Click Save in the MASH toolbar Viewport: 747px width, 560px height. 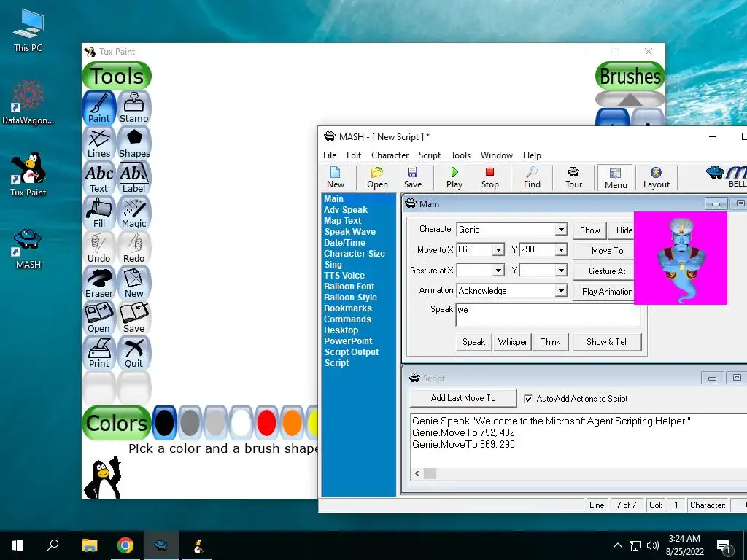pyautogui.click(x=413, y=178)
